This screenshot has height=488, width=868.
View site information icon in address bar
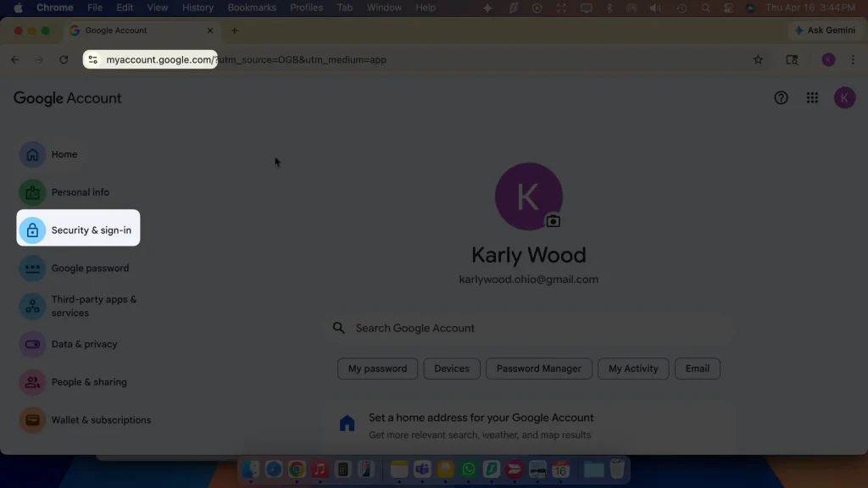pos(93,60)
